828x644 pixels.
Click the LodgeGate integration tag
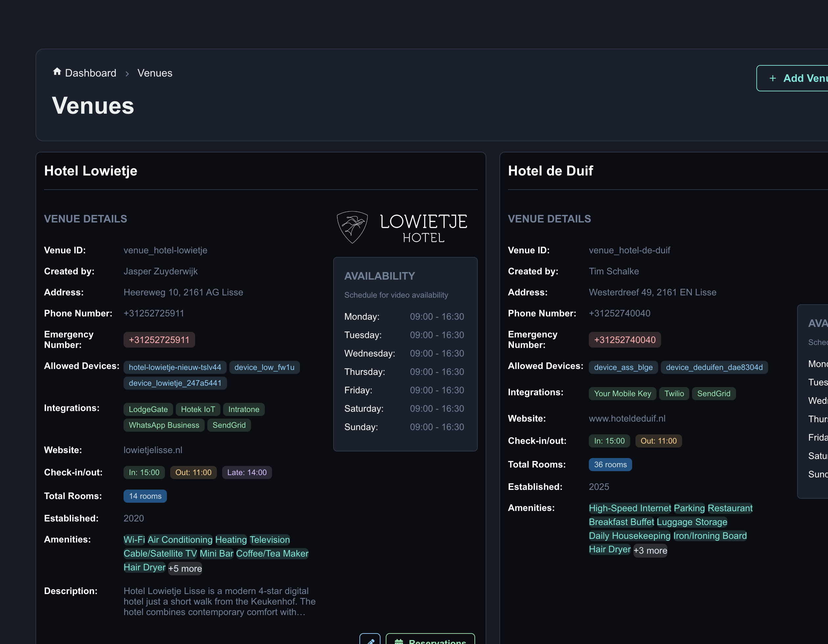(x=148, y=409)
